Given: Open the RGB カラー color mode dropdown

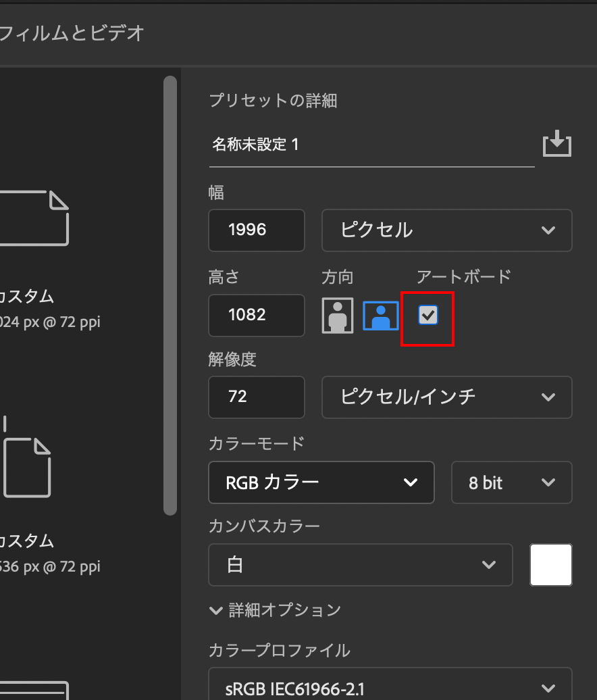Looking at the screenshot, I should 321,482.
